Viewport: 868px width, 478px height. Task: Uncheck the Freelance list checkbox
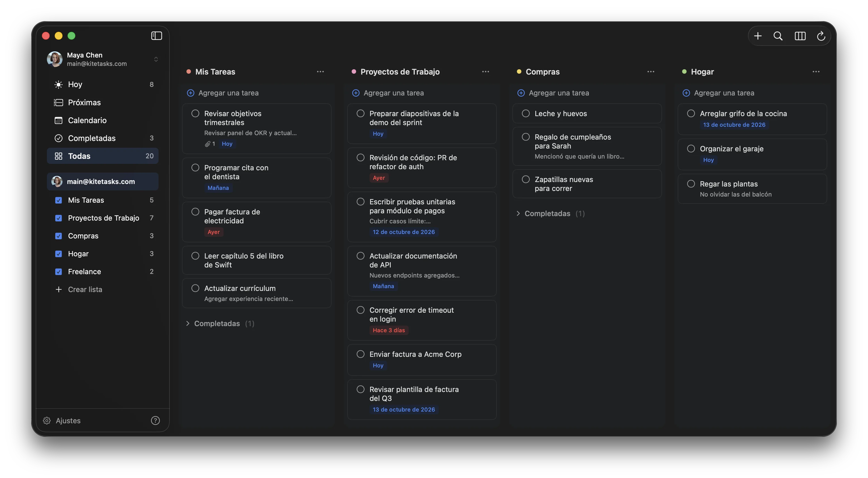pyautogui.click(x=59, y=272)
